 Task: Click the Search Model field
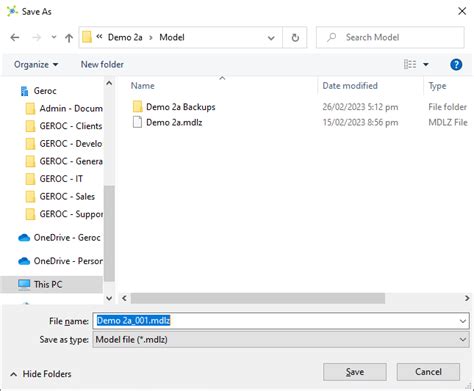[390, 37]
